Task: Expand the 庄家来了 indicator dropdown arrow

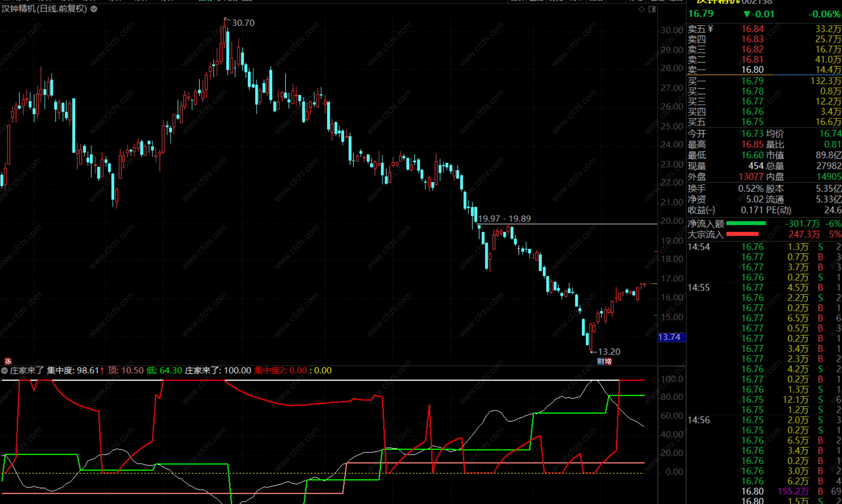Action: pyautogui.click(x=5, y=370)
